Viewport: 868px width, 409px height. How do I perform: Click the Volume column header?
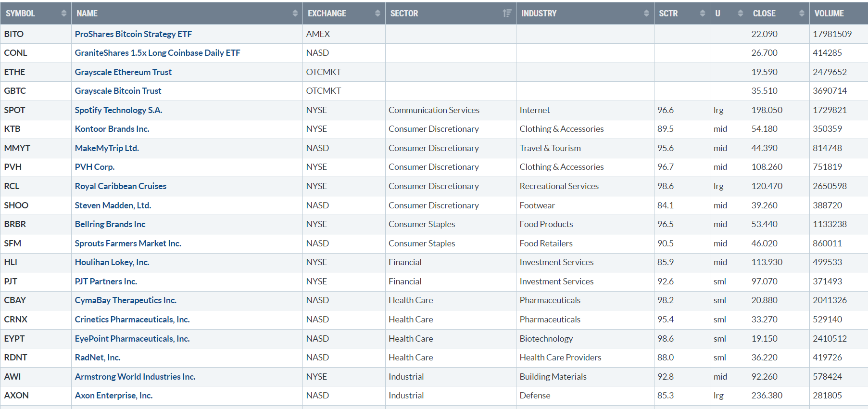pos(829,13)
